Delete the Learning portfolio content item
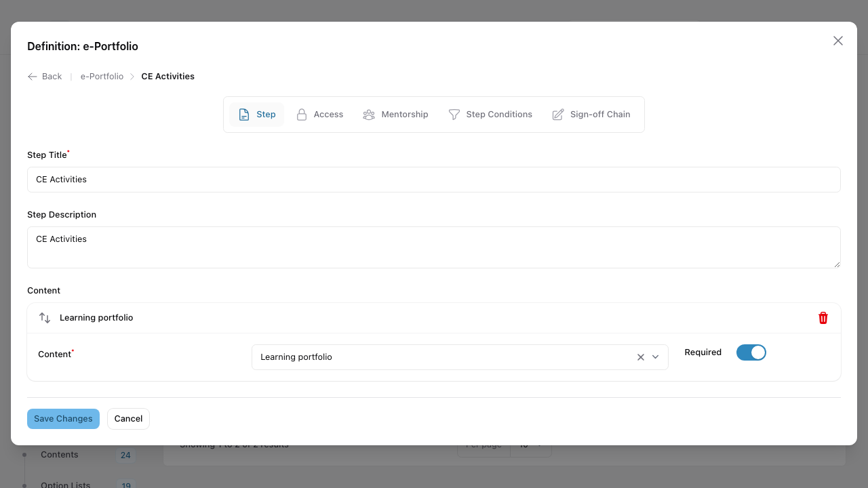Screen dimensions: 868x488 (x=823, y=318)
